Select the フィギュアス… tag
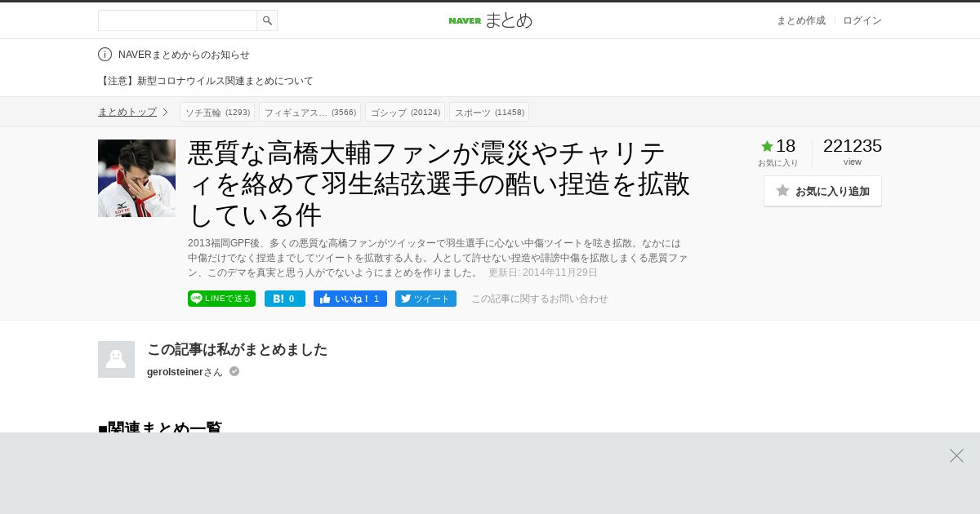The width and height of the screenshot is (980, 514). click(x=310, y=112)
